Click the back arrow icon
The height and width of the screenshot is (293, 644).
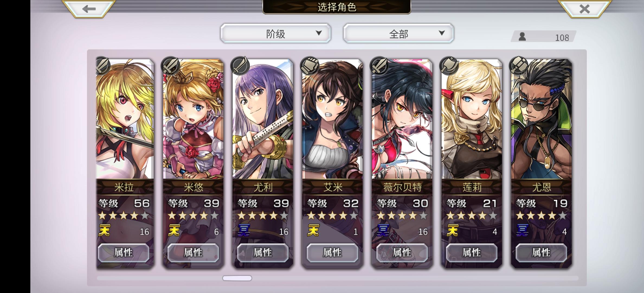(89, 9)
